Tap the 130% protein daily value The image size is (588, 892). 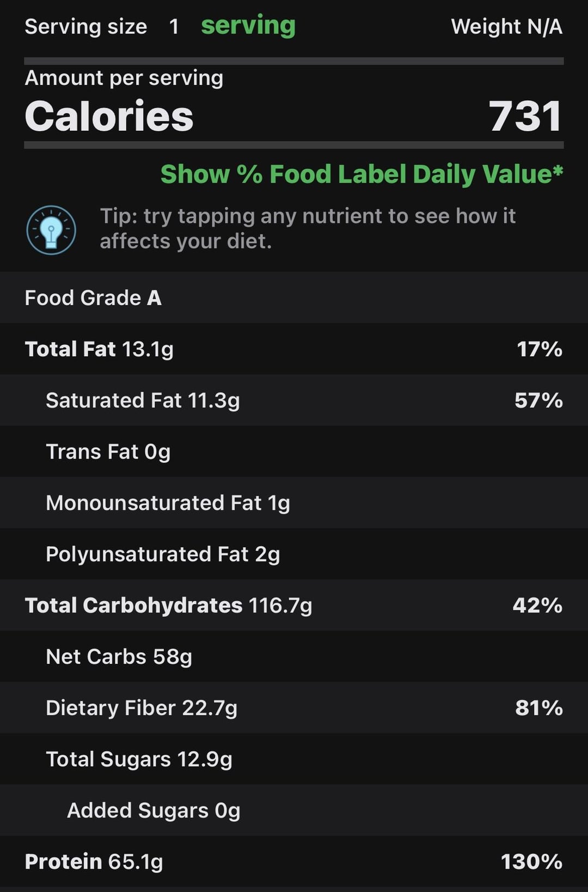(x=531, y=862)
